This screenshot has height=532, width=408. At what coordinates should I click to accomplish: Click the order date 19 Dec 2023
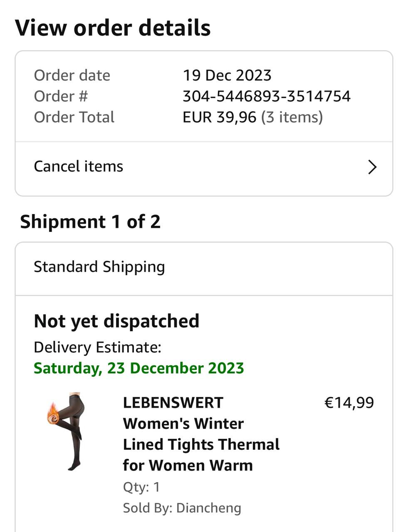(227, 76)
